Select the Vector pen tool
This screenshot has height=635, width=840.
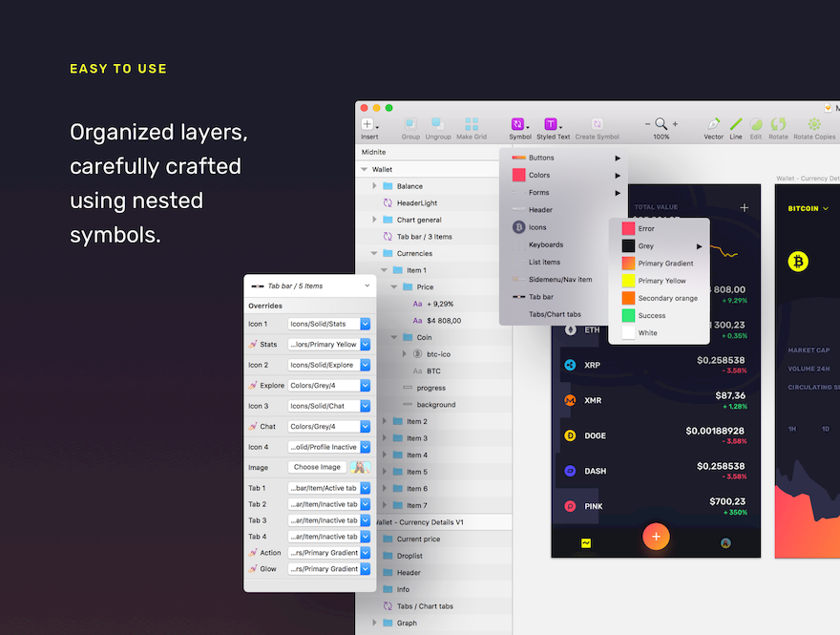(x=714, y=124)
